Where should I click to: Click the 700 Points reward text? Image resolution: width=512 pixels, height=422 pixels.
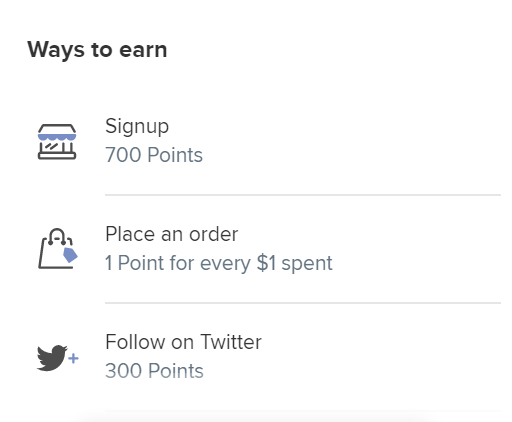pyautogui.click(x=154, y=155)
